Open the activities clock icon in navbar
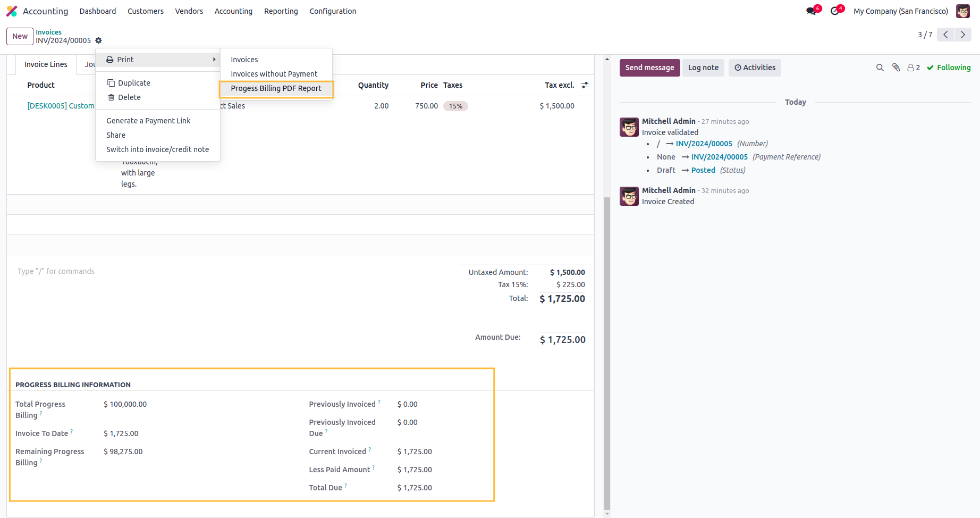This screenshot has width=980, height=518. coord(835,11)
